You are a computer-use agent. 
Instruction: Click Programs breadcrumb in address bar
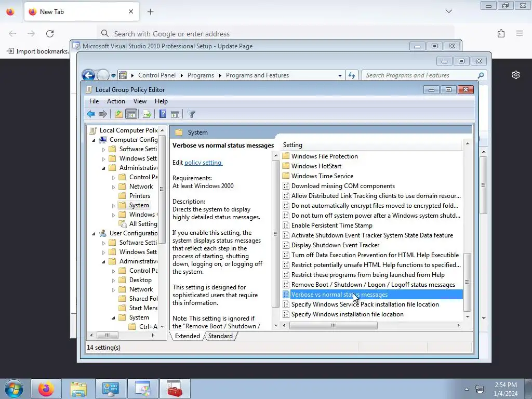point(201,75)
